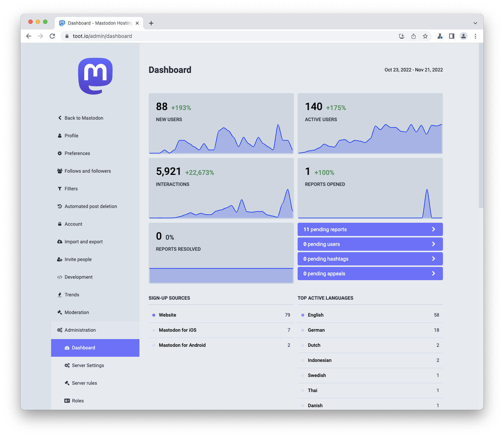This screenshot has height=437, width=504.
Task: Open Development via the code icon
Action: pos(60,277)
